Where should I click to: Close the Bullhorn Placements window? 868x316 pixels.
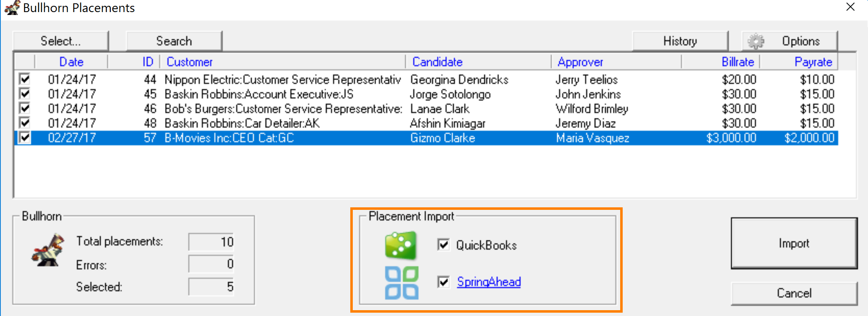851,7
